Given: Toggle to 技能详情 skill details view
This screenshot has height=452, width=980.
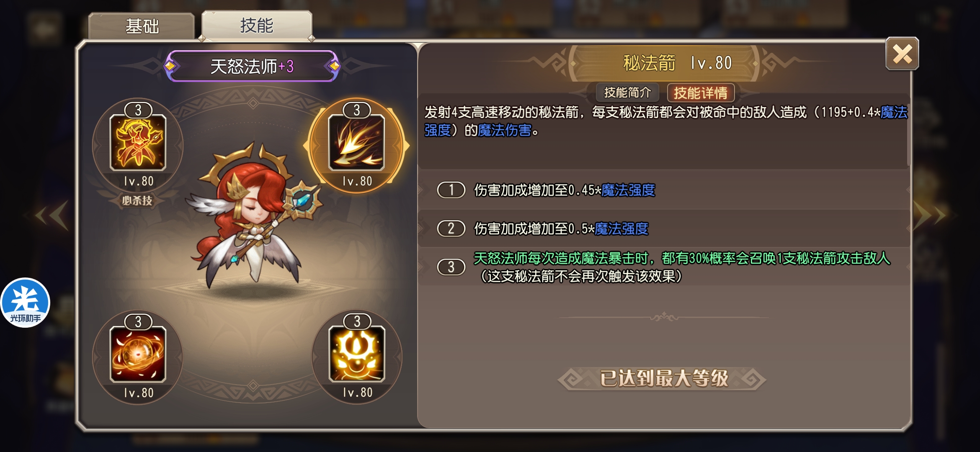Looking at the screenshot, I should click(x=701, y=92).
